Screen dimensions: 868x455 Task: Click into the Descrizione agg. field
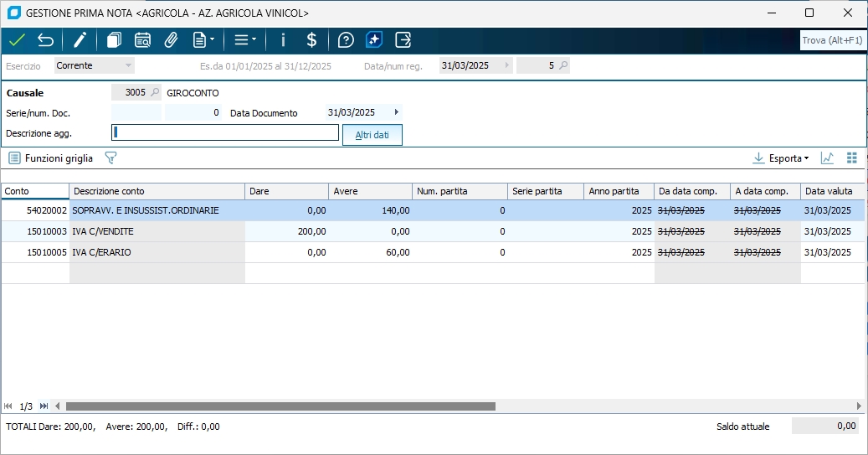pyautogui.click(x=224, y=132)
